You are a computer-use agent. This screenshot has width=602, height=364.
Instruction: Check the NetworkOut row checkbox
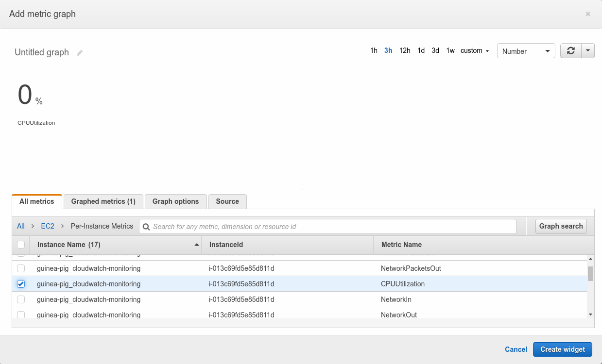click(21, 315)
